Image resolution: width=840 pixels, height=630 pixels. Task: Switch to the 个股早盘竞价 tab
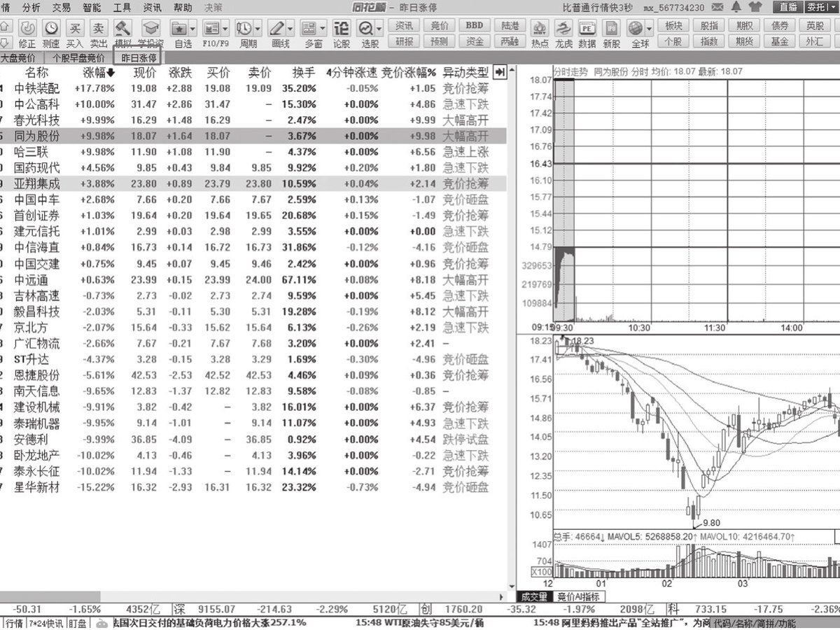click(x=78, y=58)
